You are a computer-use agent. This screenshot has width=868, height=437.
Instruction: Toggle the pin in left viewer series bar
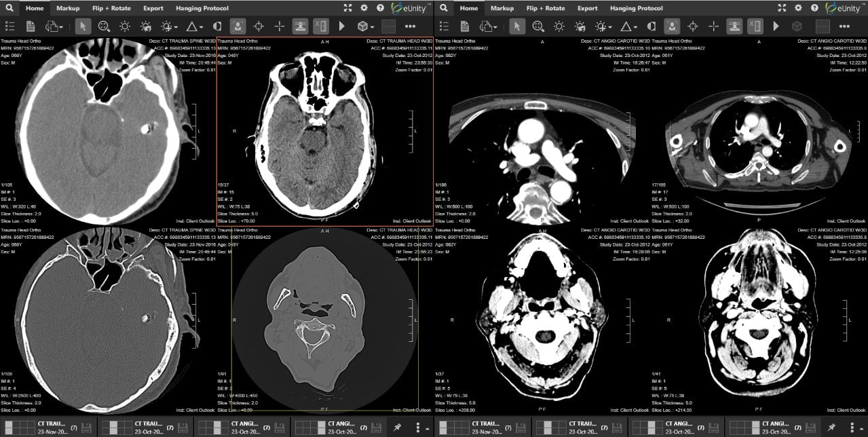click(397, 428)
